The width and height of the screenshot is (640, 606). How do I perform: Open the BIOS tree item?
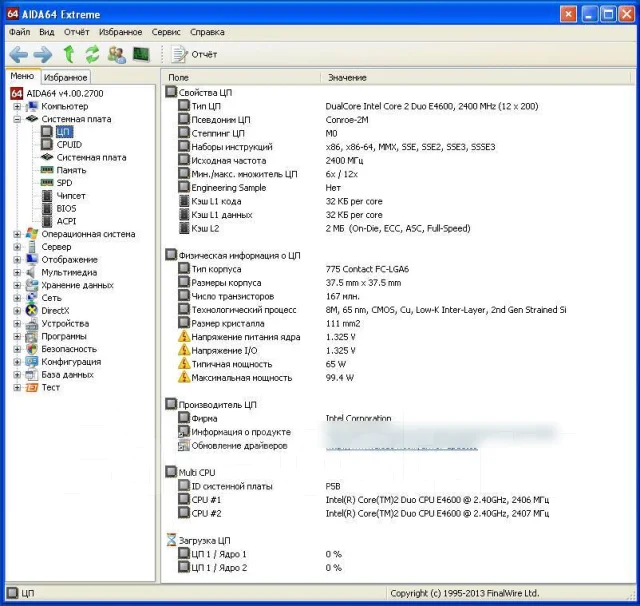pos(66,209)
